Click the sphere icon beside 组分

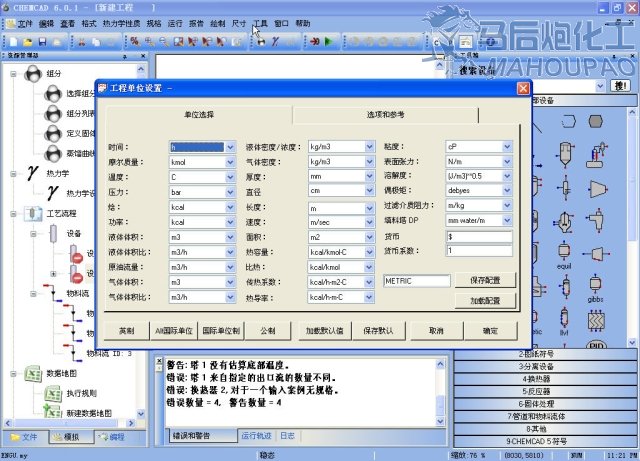click(31, 74)
